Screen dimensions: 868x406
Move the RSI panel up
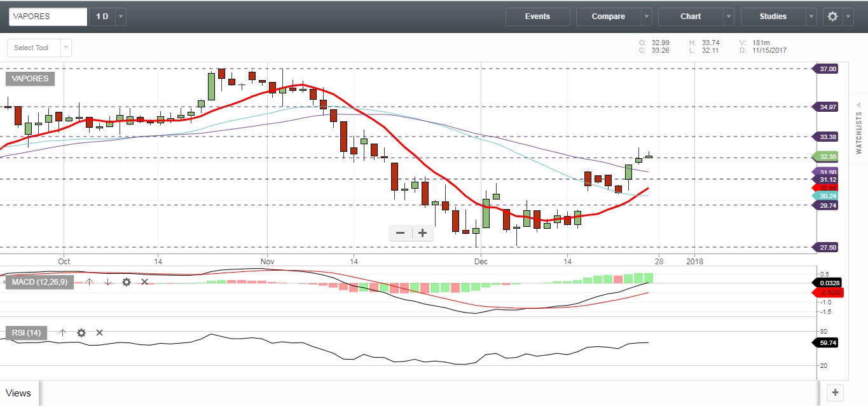click(63, 332)
